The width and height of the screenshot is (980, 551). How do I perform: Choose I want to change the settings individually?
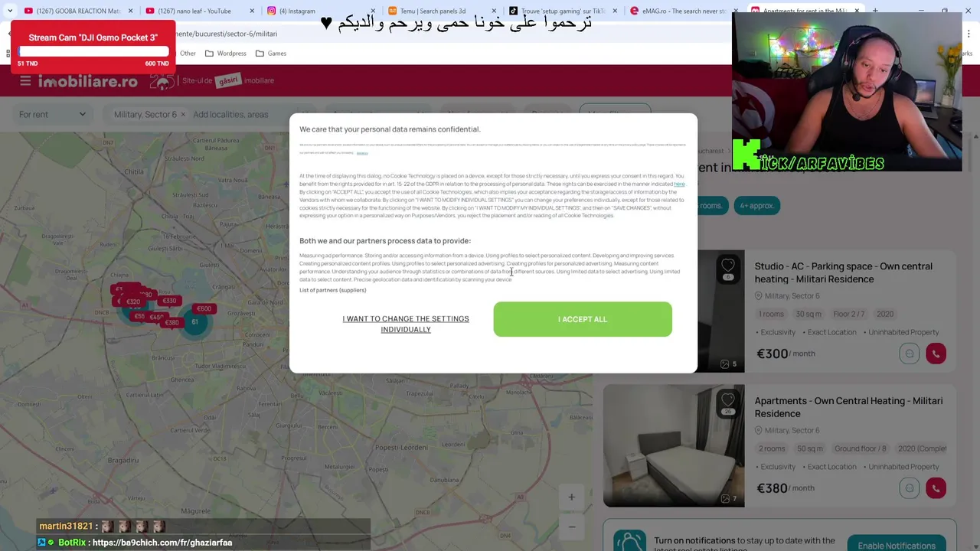406,324
